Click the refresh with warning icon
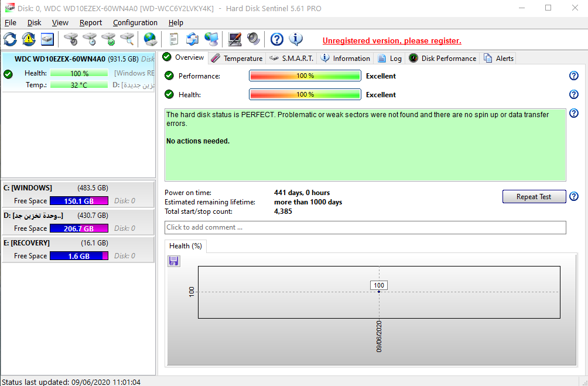 pos(29,39)
